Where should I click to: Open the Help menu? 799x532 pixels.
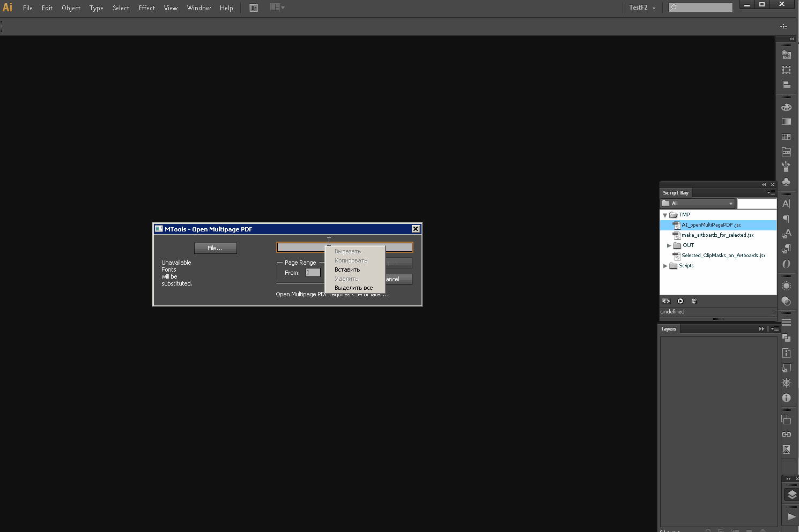[226, 8]
